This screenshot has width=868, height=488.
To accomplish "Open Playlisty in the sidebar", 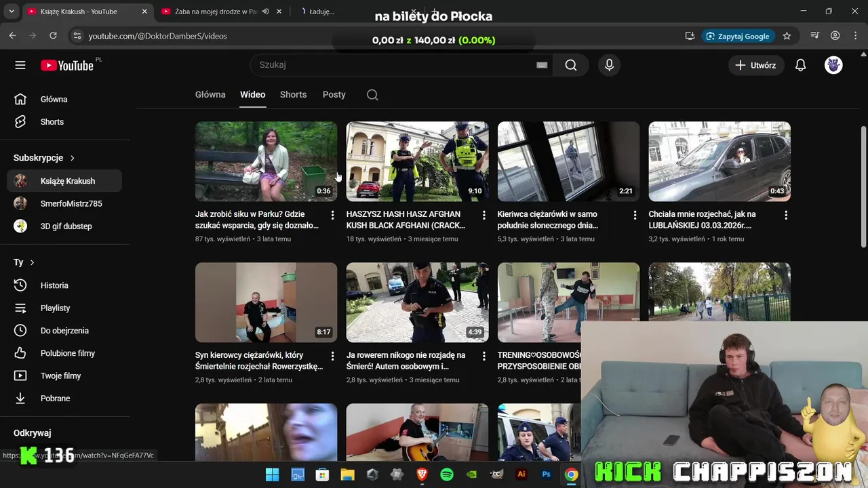I will point(64,308).
